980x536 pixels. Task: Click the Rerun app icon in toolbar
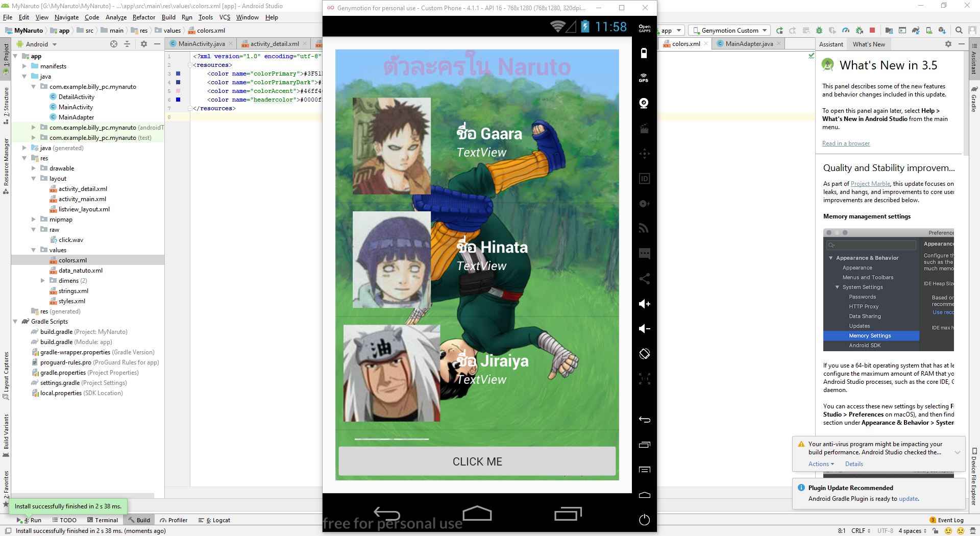coord(779,31)
